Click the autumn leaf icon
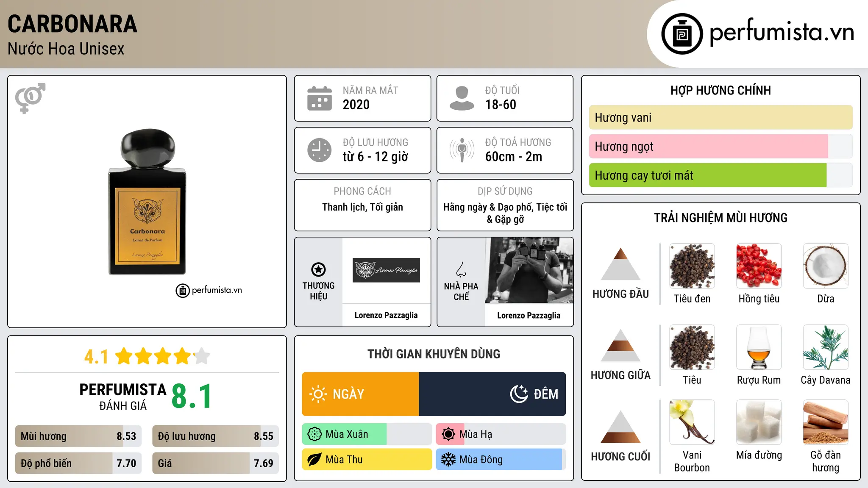This screenshot has height=488, width=868. click(314, 460)
